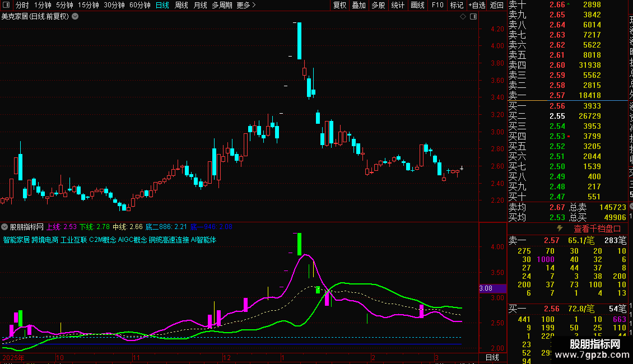The image size is (633, 364).
Task: Select the 日线 daily chart tab
Action: click(162, 5)
